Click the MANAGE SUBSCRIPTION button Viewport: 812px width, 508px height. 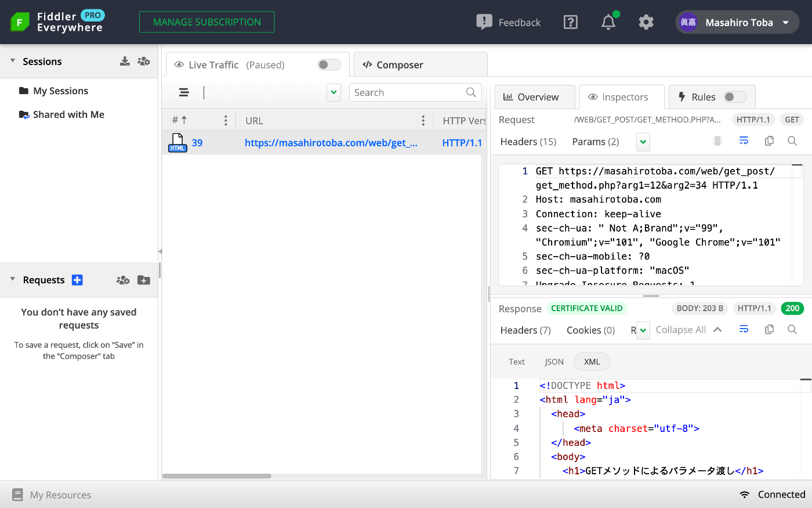pyautogui.click(x=207, y=22)
